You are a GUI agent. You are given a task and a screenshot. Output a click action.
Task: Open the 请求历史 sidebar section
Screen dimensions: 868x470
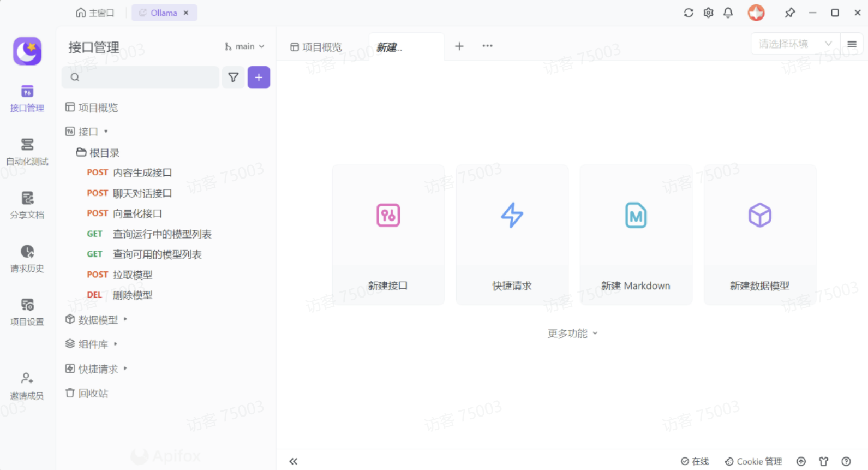click(27, 259)
